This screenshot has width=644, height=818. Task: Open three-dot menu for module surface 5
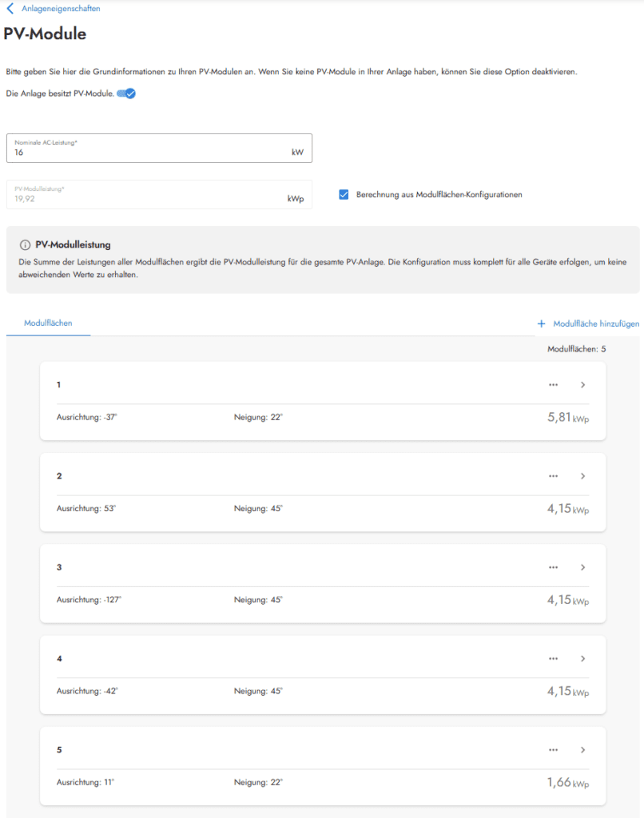553,750
